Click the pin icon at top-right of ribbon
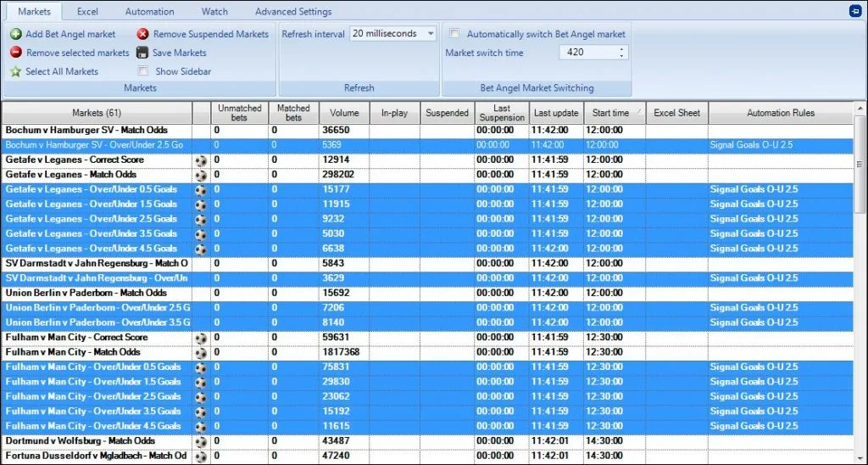Screen dimensions: 868x465 [x=855, y=11]
